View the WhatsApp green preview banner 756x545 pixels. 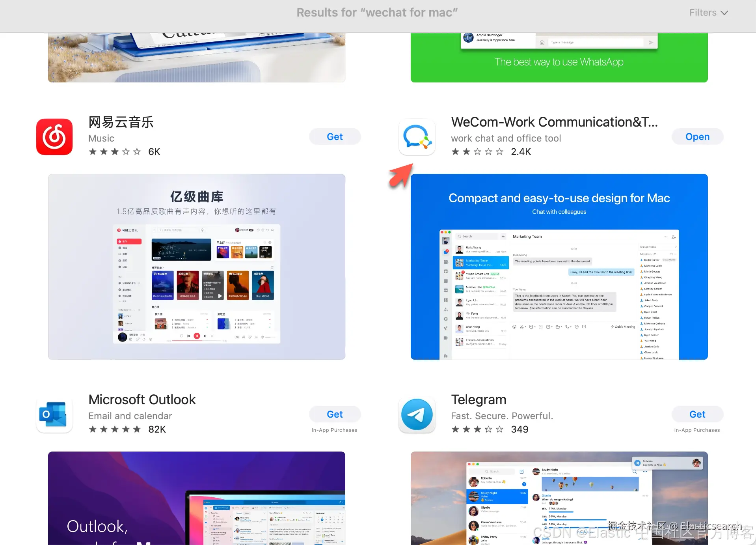click(559, 58)
